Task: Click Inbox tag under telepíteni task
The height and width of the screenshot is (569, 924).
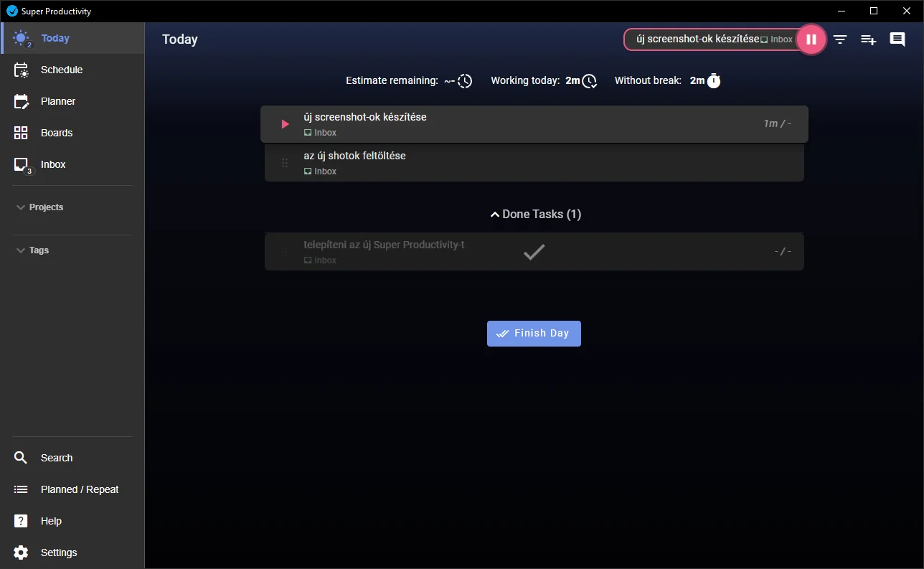Action: click(320, 260)
